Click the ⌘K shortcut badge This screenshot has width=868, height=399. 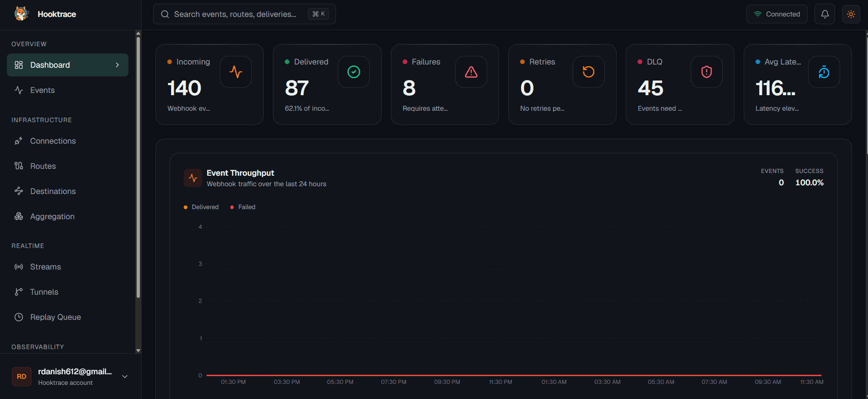[x=319, y=14]
